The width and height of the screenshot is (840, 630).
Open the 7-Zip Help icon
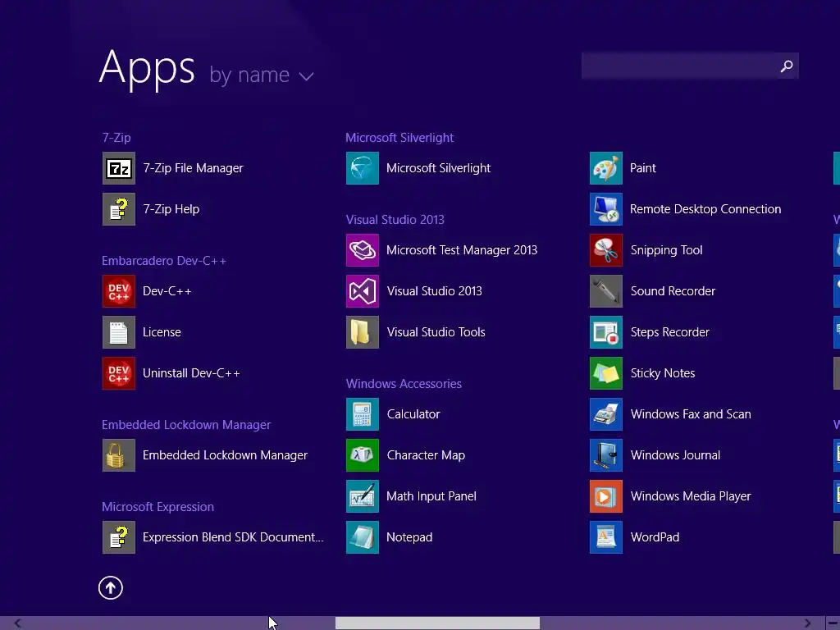[118, 209]
